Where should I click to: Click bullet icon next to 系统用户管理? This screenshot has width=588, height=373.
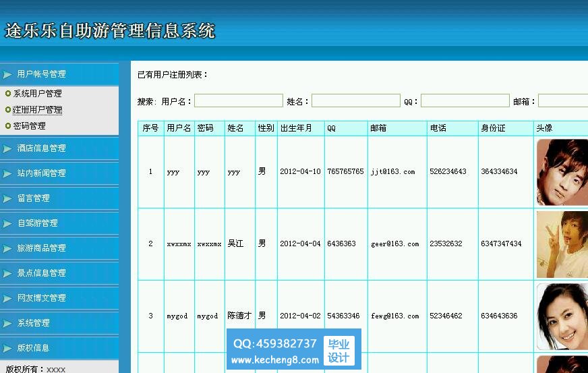(8, 94)
